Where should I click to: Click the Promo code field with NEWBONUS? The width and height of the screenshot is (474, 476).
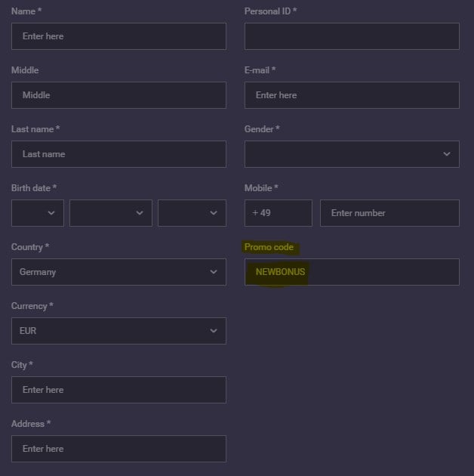(352, 272)
